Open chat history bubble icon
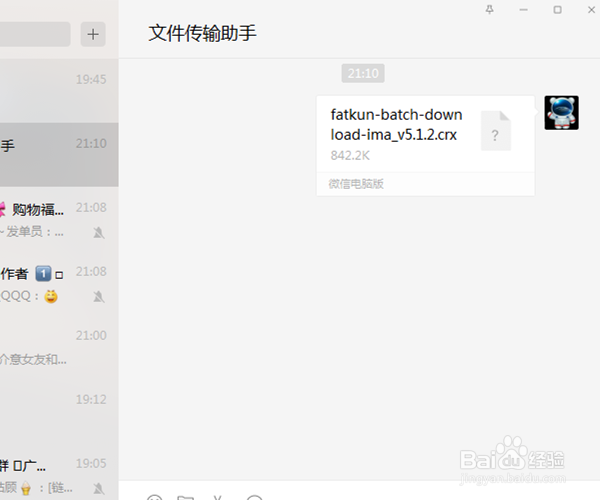The width and height of the screenshot is (600, 500). coord(254,497)
